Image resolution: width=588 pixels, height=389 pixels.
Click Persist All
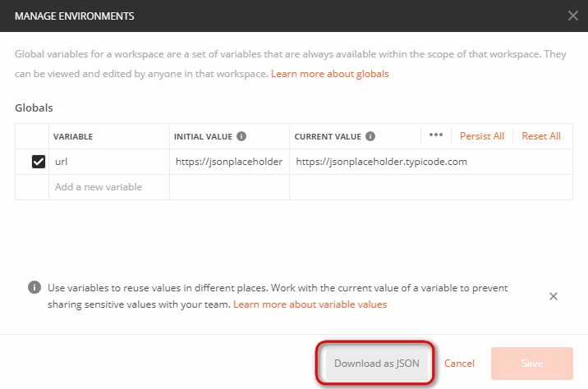(482, 136)
